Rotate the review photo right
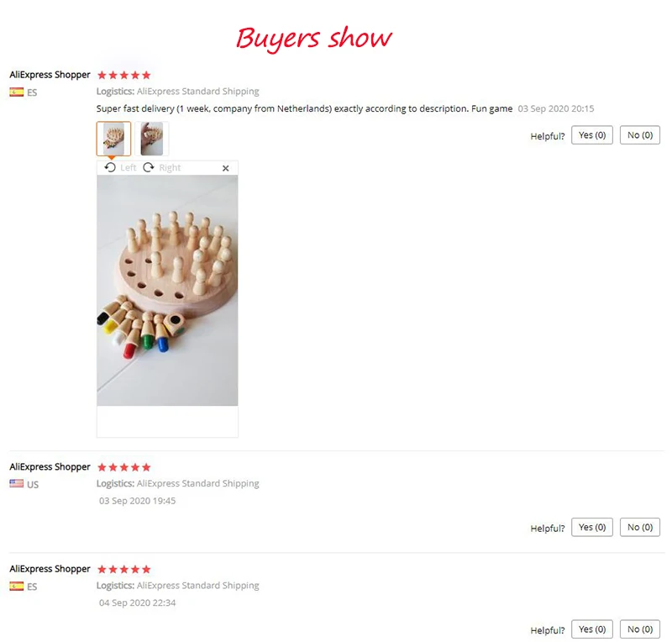 (x=162, y=168)
